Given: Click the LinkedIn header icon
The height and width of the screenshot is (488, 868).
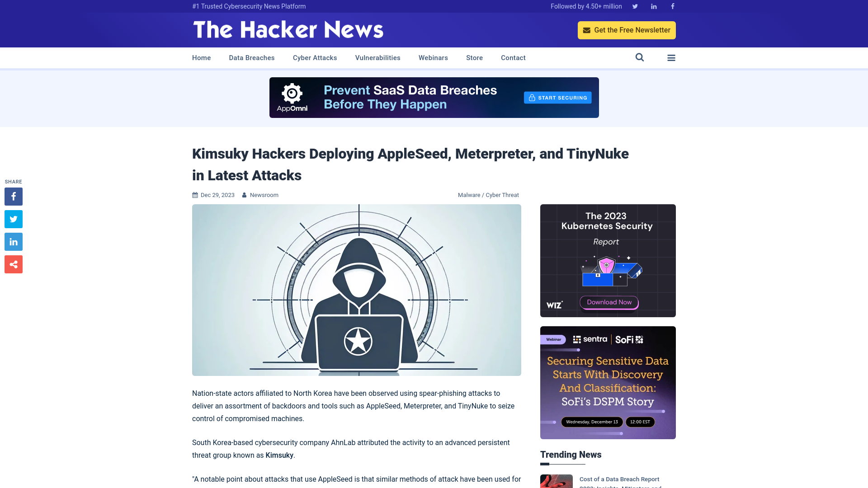Looking at the screenshot, I should coord(654,6).
